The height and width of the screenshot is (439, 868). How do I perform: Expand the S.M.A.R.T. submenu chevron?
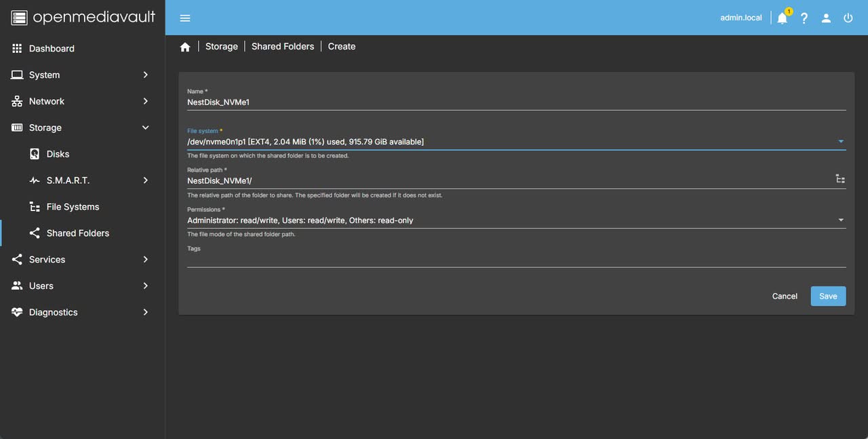pos(145,180)
